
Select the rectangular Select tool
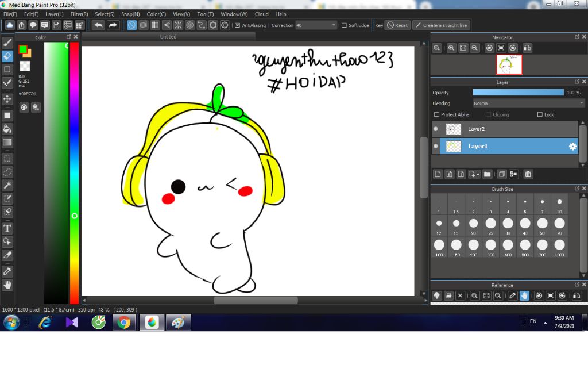7,159
